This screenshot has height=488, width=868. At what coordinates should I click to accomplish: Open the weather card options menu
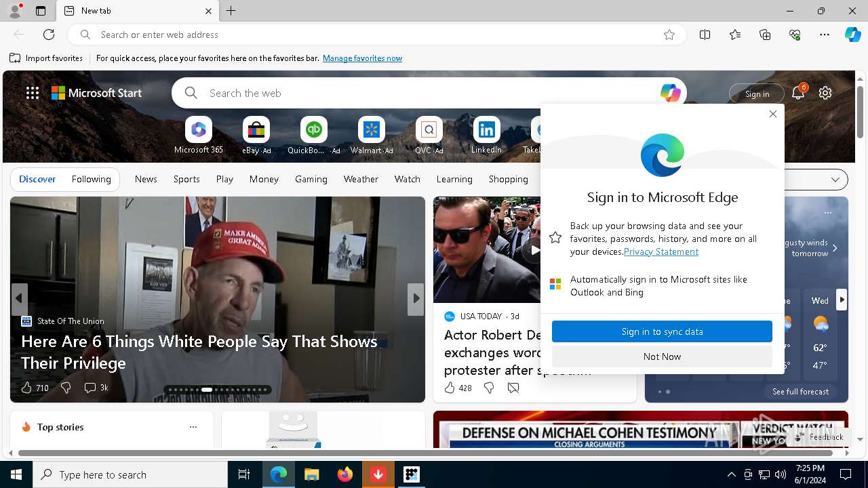coord(827,213)
